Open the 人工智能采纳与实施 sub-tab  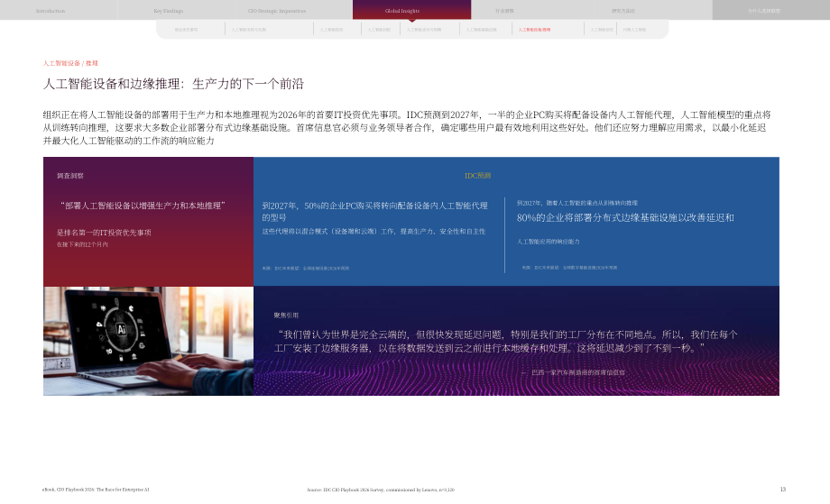(248, 30)
